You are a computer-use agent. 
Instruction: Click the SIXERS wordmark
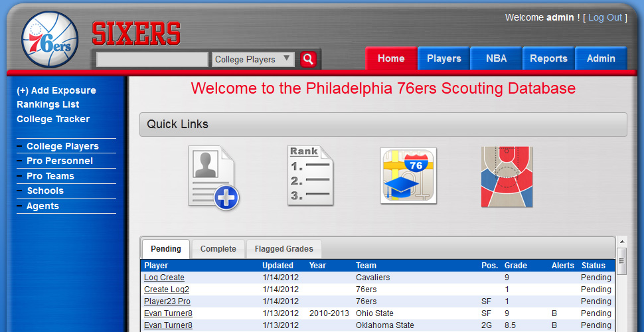pyautogui.click(x=136, y=33)
